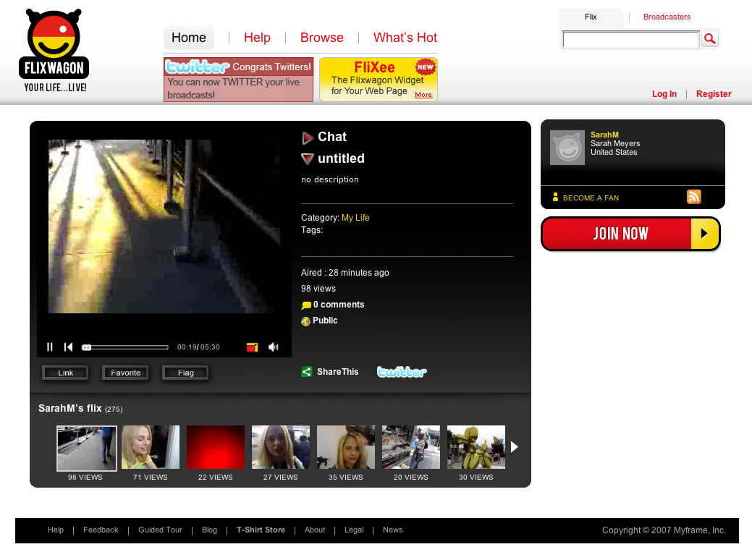Viewport: 752px width, 560px height.
Task: Click the Flixwagon logo
Action: (x=54, y=51)
